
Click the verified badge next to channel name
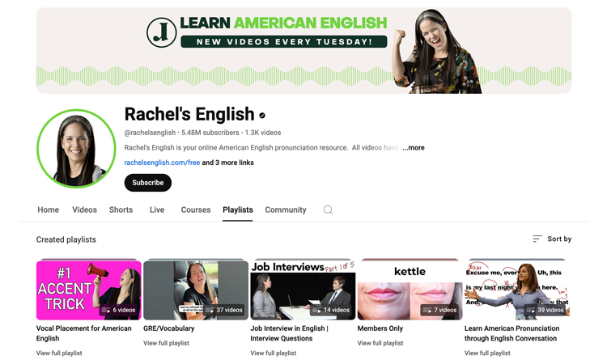(x=262, y=116)
